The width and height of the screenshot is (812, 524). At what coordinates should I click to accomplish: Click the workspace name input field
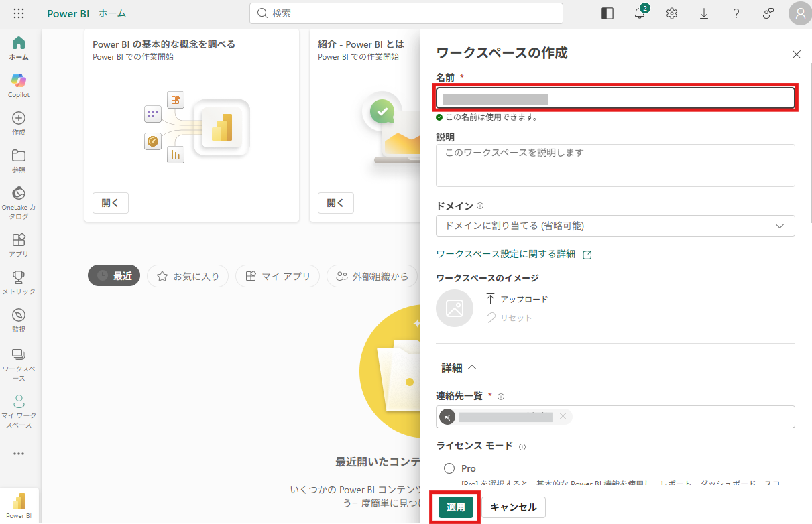(x=615, y=99)
